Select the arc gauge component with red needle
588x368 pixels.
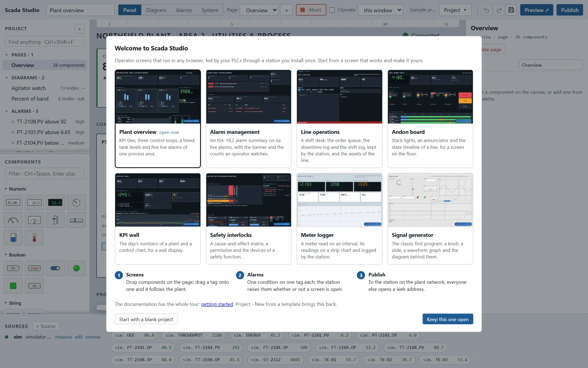(13, 220)
